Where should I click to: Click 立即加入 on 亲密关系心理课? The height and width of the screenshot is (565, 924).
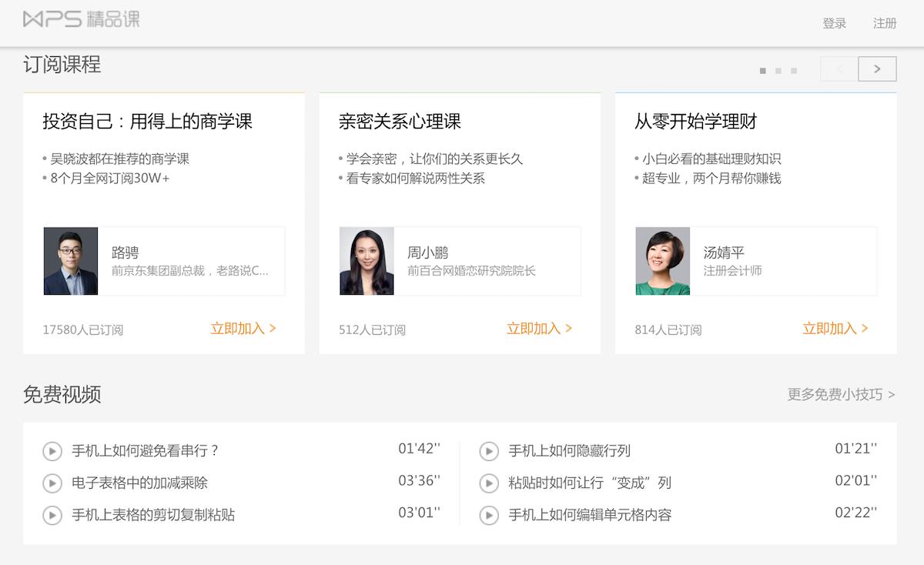[537, 328]
